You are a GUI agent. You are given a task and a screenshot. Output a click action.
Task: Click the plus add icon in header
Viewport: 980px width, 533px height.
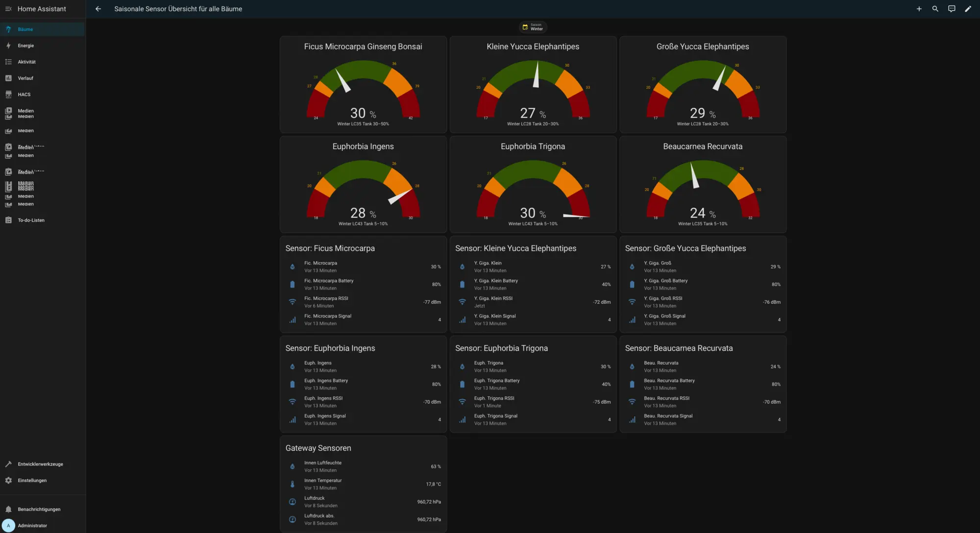pos(919,9)
